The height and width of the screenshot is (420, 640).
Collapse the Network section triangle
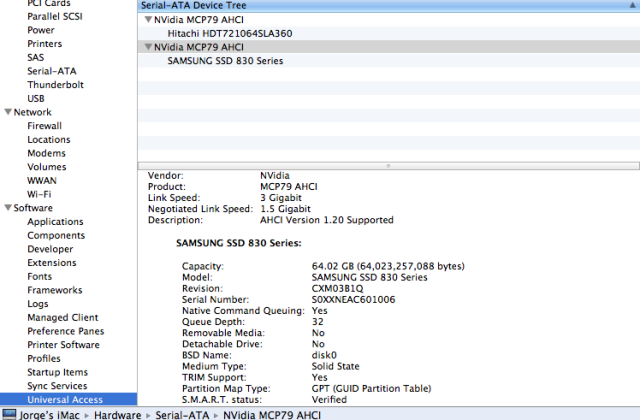pyautogui.click(x=8, y=112)
